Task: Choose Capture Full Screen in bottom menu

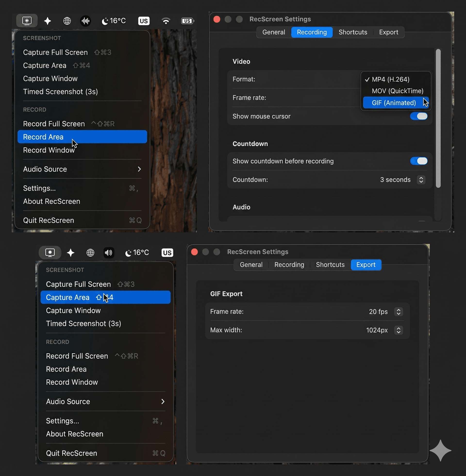Action: click(106, 284)
